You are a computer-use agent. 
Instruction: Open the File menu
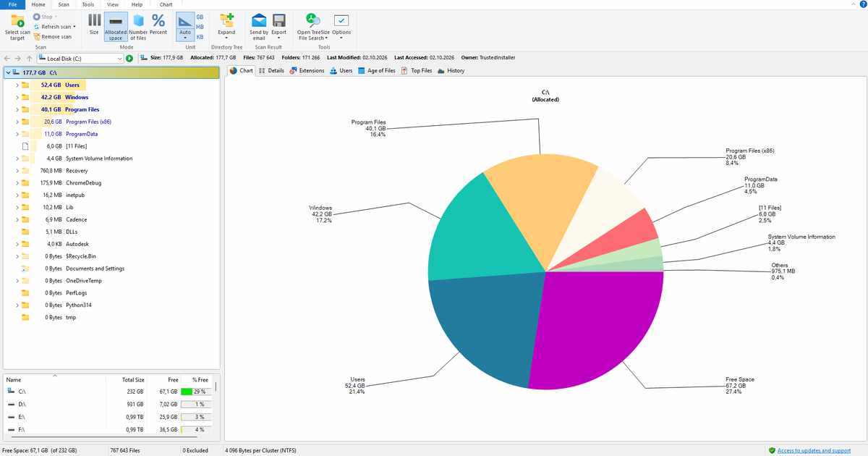(12, 4)
